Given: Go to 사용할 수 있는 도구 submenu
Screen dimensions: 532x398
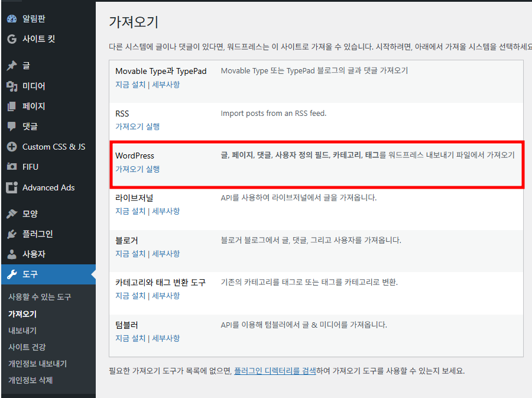Looking at the screenshot, I should coord(40,297).
